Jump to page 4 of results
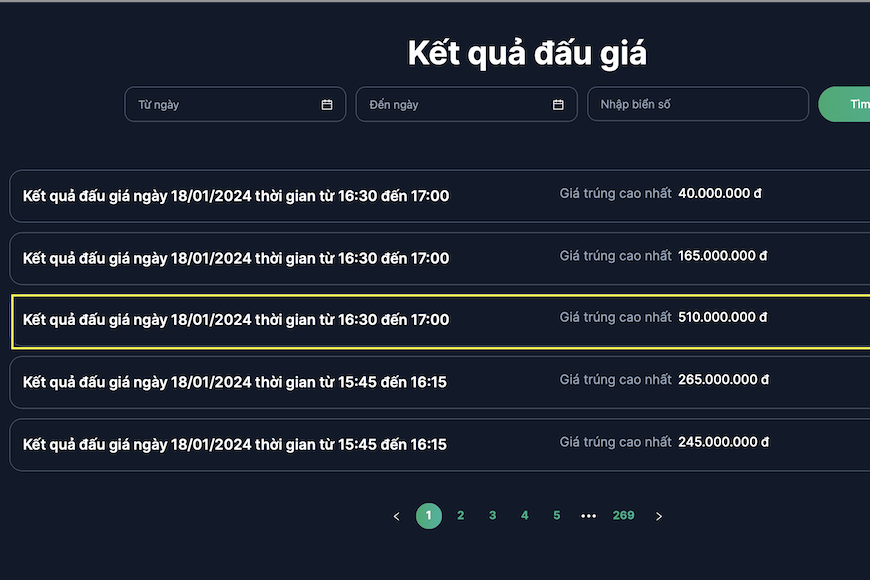This screenshot has height=580, width=870. [525, 516]
